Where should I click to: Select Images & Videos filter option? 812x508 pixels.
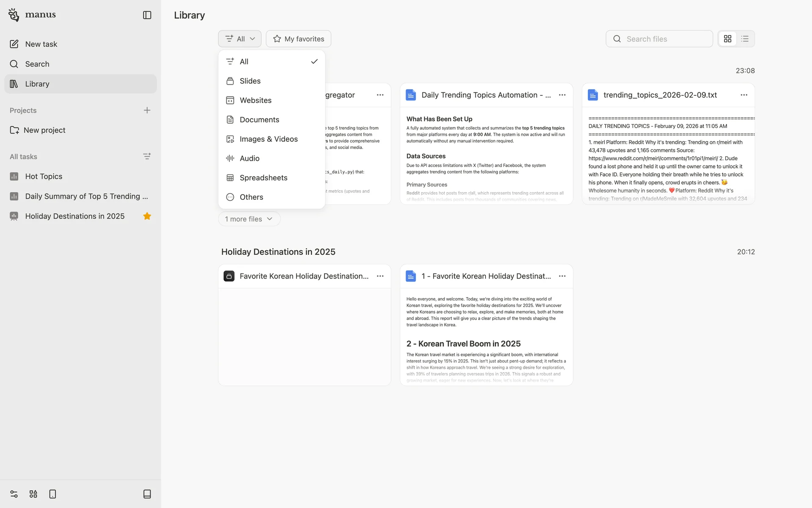point(268,139)
